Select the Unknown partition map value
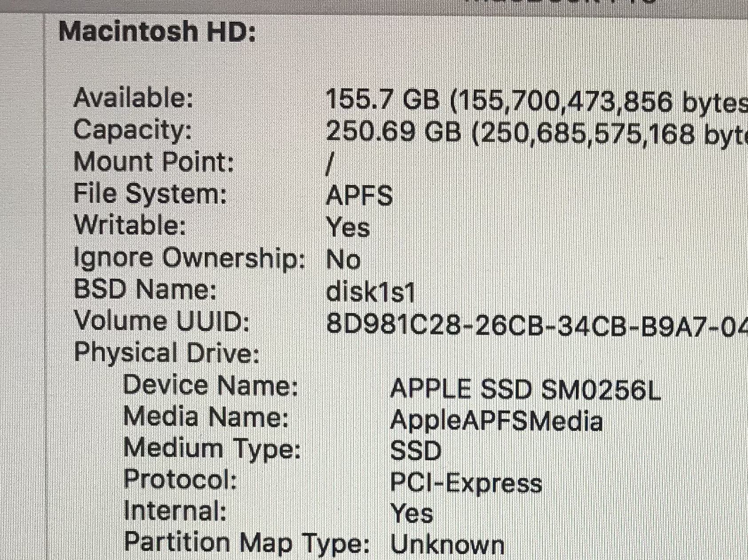Image resolution: width=748 pixels, height=560 pixels. tap(447, 545)
